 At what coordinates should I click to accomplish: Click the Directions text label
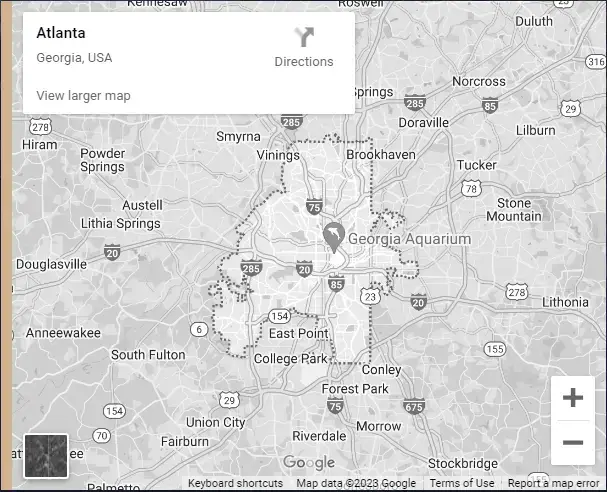click(304, 62)
